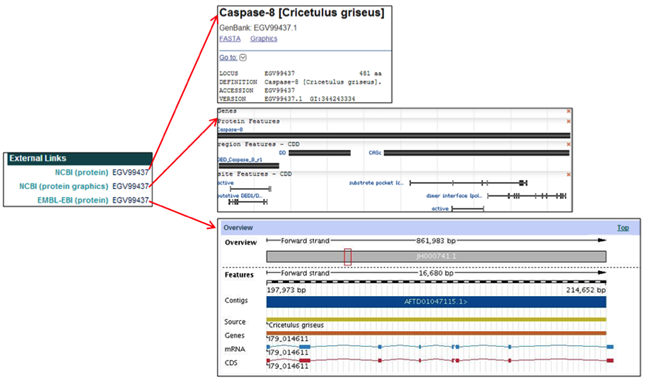The image size is (650, 391).
Task: Select the Caspase-8 protein feature bar
Action: point(394,136)
